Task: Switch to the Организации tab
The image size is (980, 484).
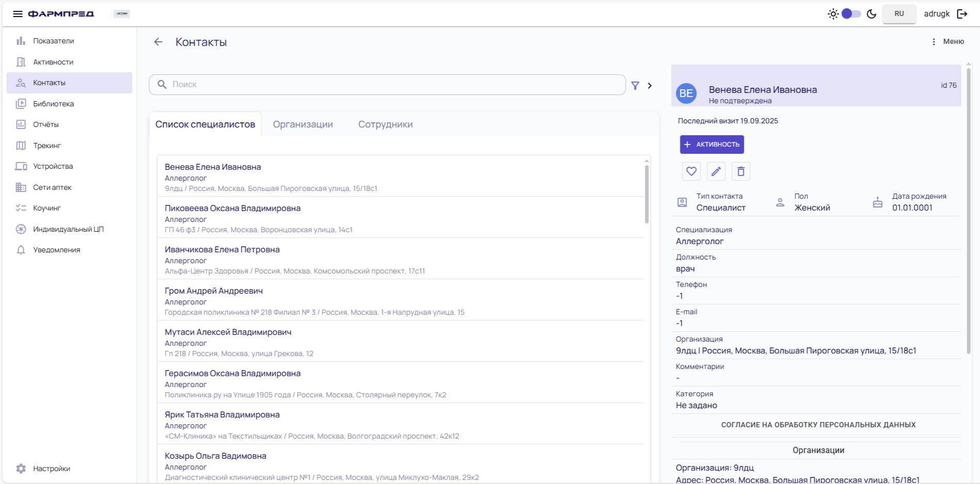Action: (303, 124)
